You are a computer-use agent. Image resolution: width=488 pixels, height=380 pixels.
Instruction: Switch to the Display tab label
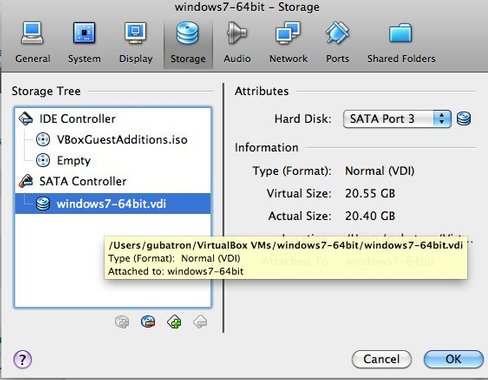click(x=136, y=59)
